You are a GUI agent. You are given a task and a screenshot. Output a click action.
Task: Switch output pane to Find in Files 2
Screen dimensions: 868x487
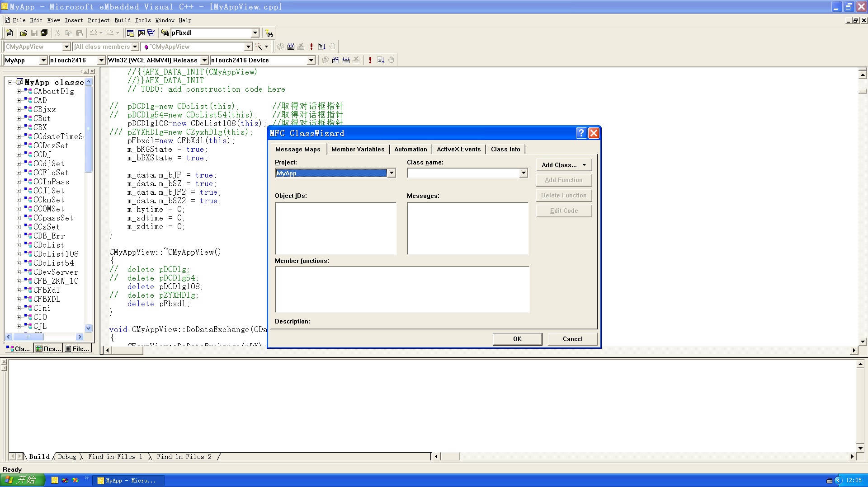[x=184, y=457]
